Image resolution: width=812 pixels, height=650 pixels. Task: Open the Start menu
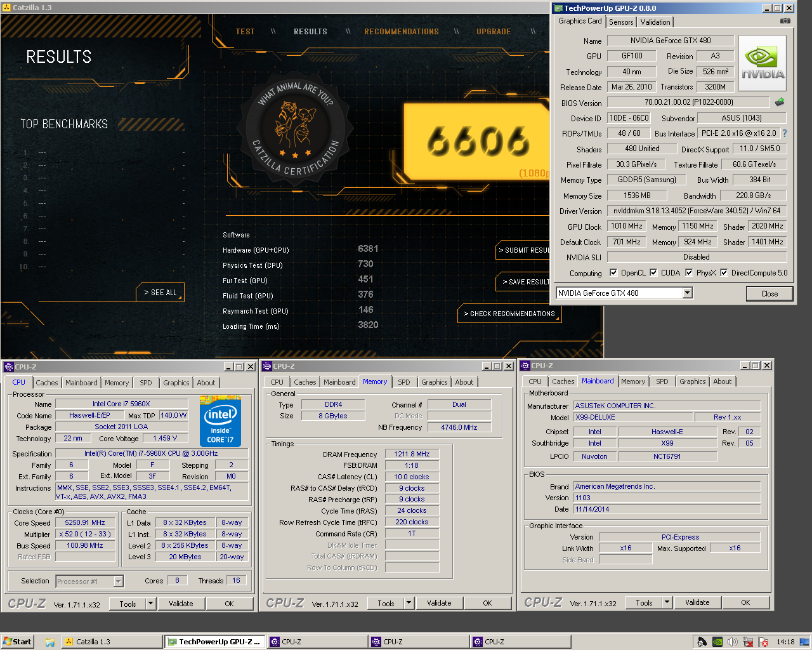click(17, 642)
